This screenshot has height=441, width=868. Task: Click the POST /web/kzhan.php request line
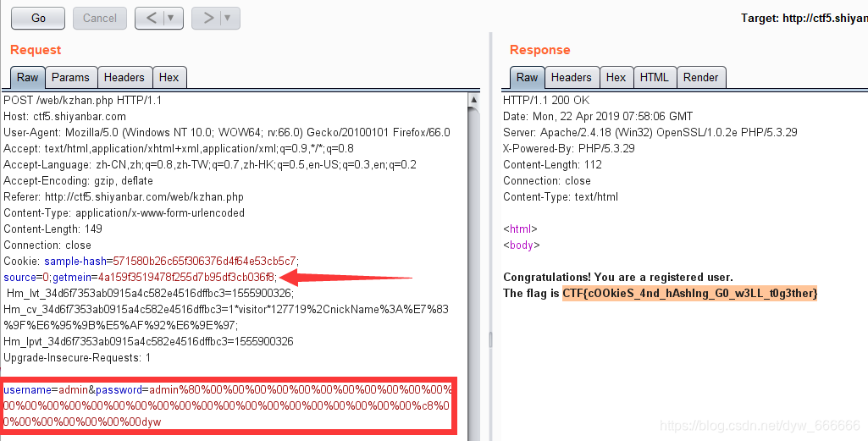[x=82, y=100]
